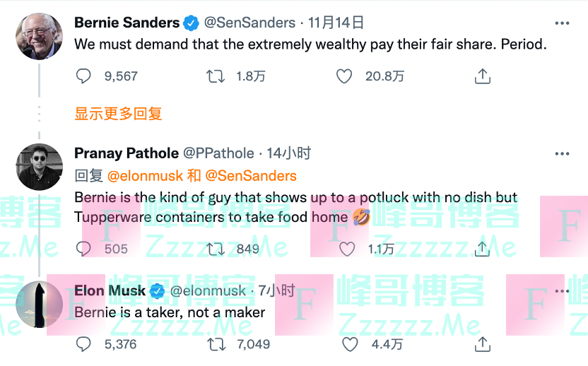Like Bernie Sanders' tweet
The height and width of the screenshot is (366, 588).
(344, 76)
